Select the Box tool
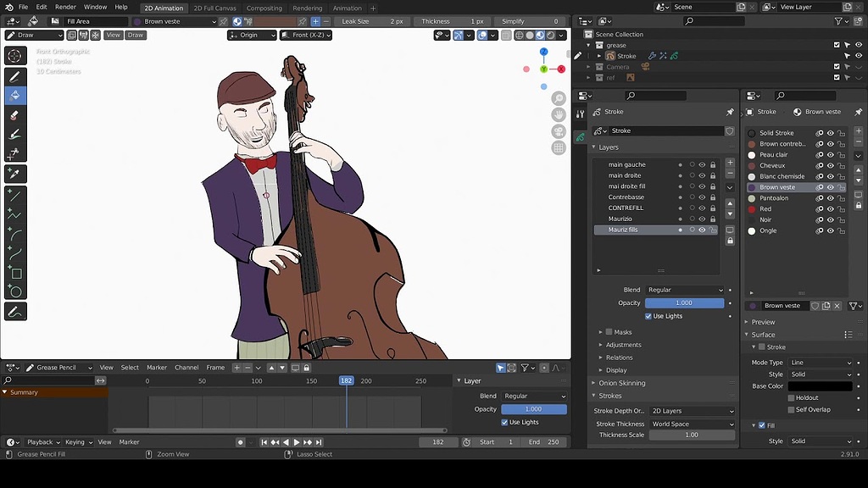This screenshot has height=488, width=868. point(15,272)
